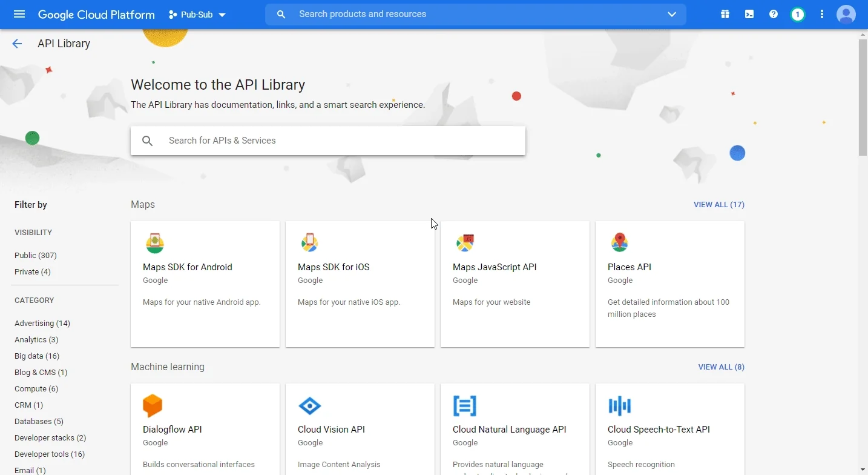Click the Cloud Vision API eye icon
Viewport: 868px width, 475px height.
[310, 405]
